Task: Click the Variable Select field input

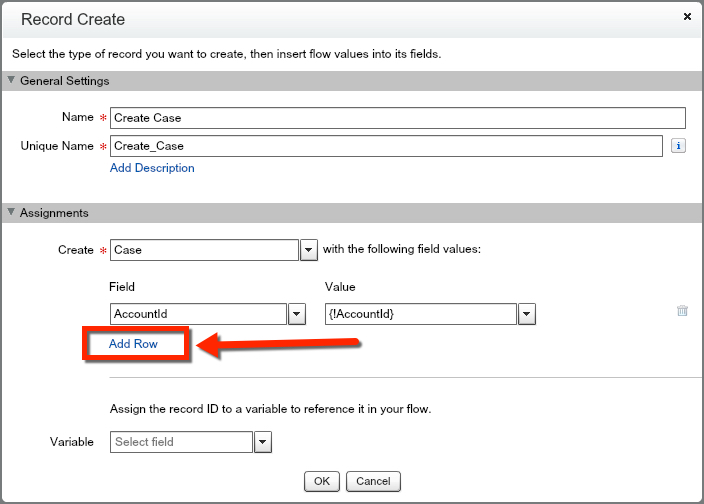Action: coord(181,442)
